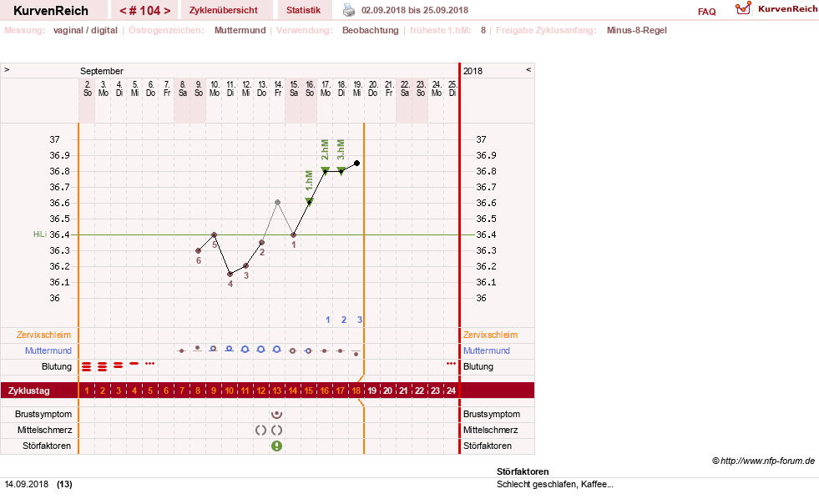Click medium bleeding symbol on cycle day 3

[118, 365]
